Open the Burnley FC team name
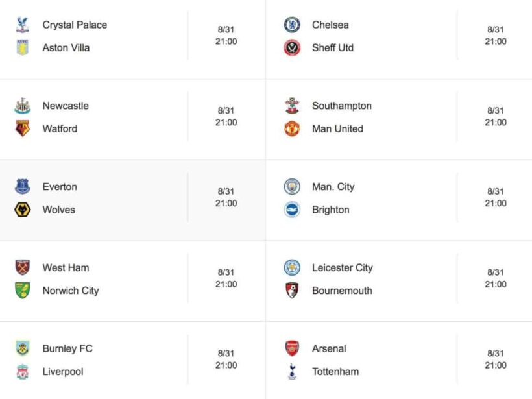Image resolution: width=532 pixels, height=399 pixels. 67,348
